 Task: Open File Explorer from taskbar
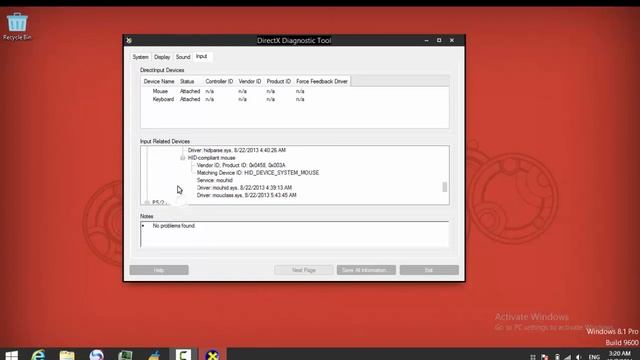67,355
